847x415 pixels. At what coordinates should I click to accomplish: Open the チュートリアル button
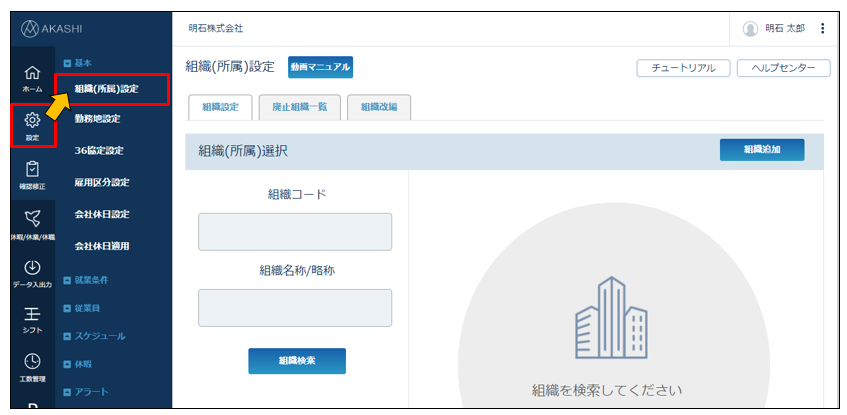tap(683, 68)
